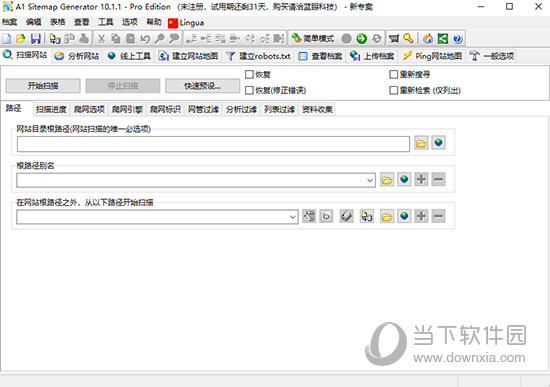Click the blue help question-mark icon
The width and height of the screenshot is (550, 387).
(x=457, y=38)
